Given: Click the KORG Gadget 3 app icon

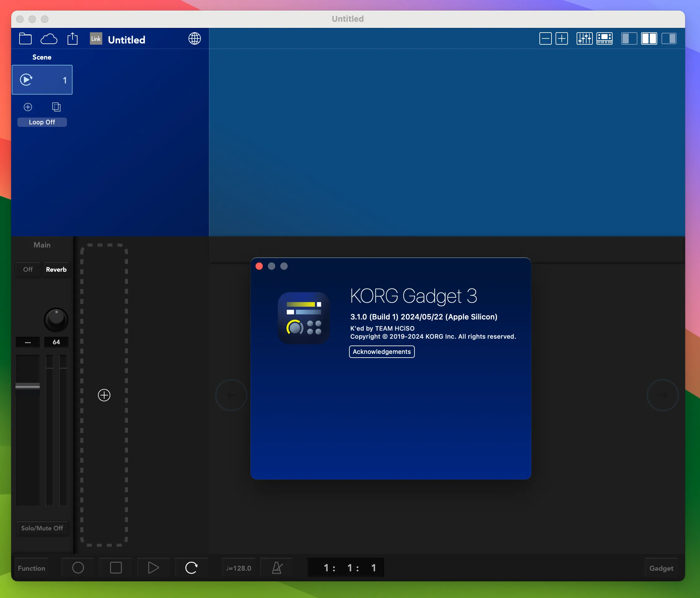Looking at the screenshot, I should click(304, 318).
